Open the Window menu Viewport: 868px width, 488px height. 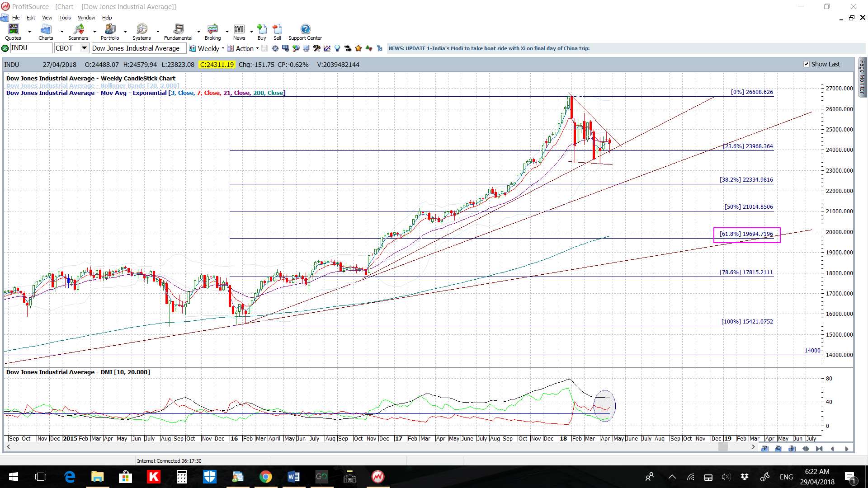pyautogui.click(x=86, y=18)
